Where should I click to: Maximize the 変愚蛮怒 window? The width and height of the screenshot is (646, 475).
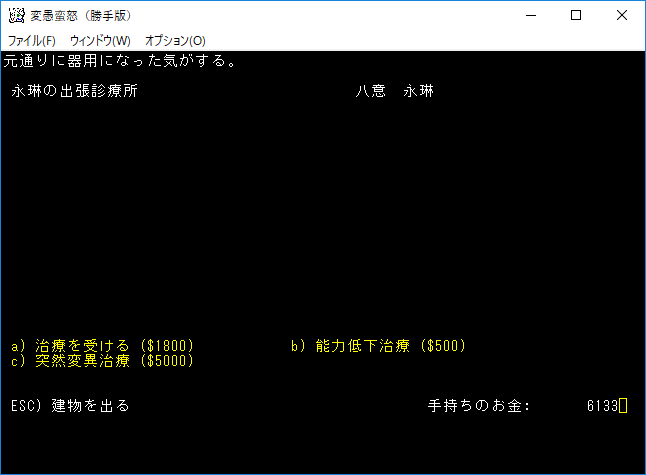[x=576, y=16]
